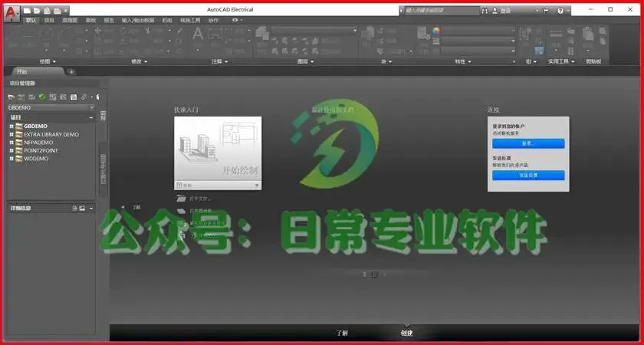Open the 原理图 ribbon tab
This screenshot has width=644, height=345.
70,20
